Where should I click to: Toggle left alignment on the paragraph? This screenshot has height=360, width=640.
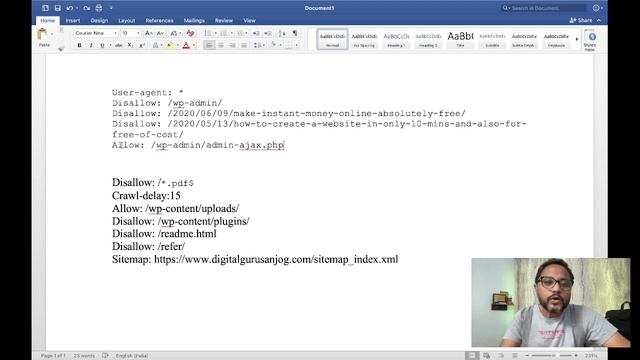(x=209, y=45)
